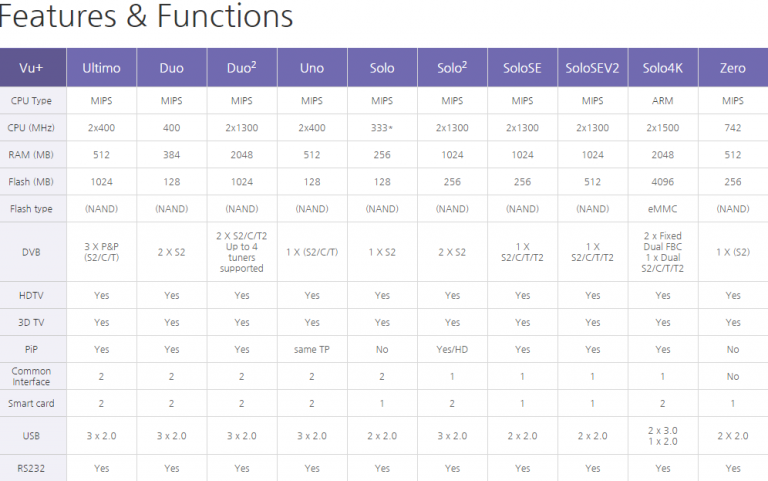This screenshot has height=481, width=768.
Task: Select the Duo² column header
Action: coord(241,68)
